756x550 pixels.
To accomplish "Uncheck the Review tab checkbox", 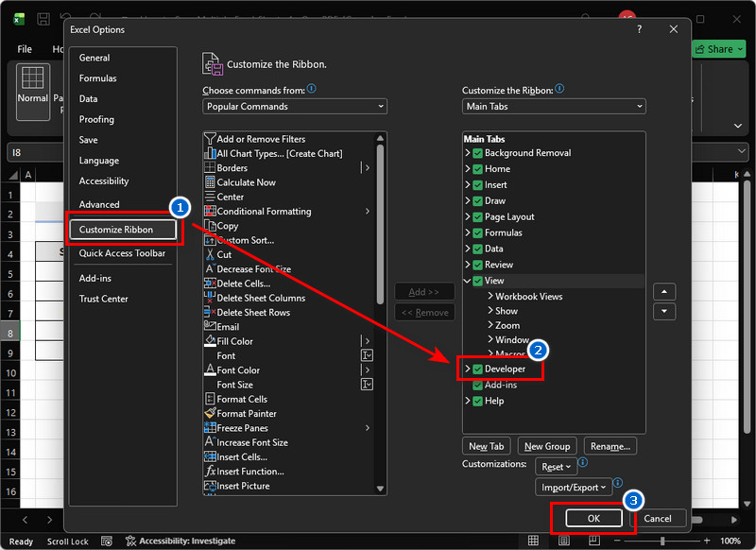I will click(478, 265).
